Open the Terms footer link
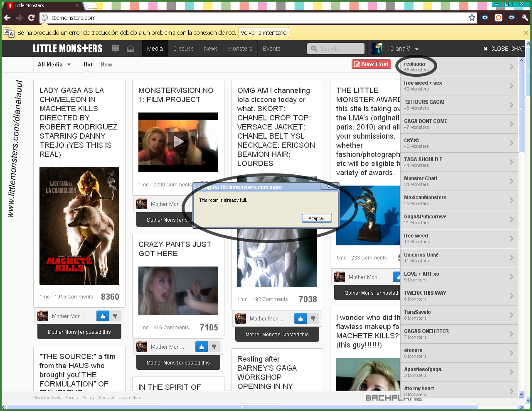This screenshot has height=411, width=532. pyautogui.click(x=71, y=398)
